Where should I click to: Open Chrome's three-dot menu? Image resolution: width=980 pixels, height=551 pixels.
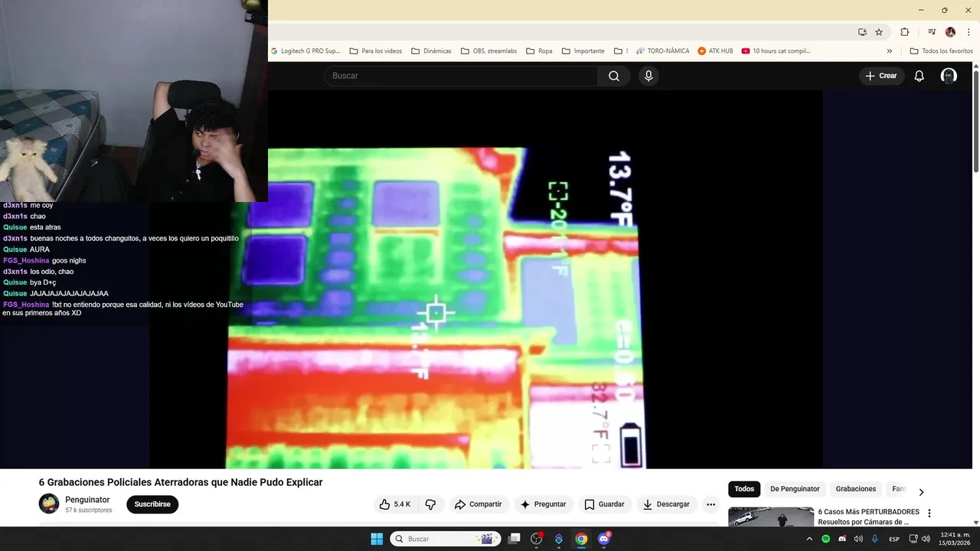969,32
